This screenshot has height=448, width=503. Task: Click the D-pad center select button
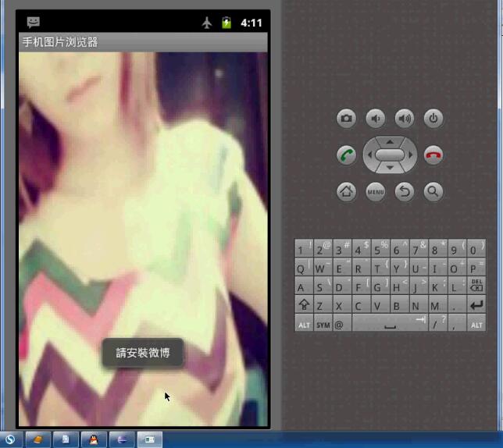pyautogui.click(x=390, y=155)
